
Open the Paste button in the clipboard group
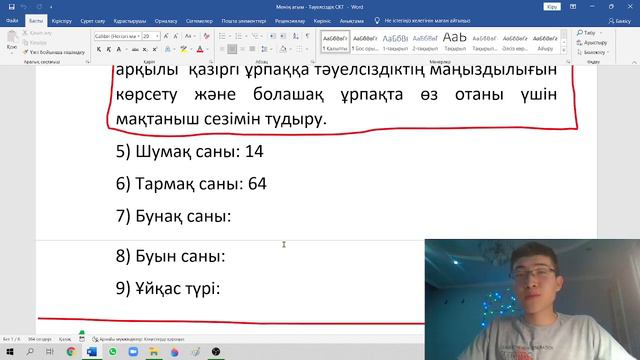point(12,42)
